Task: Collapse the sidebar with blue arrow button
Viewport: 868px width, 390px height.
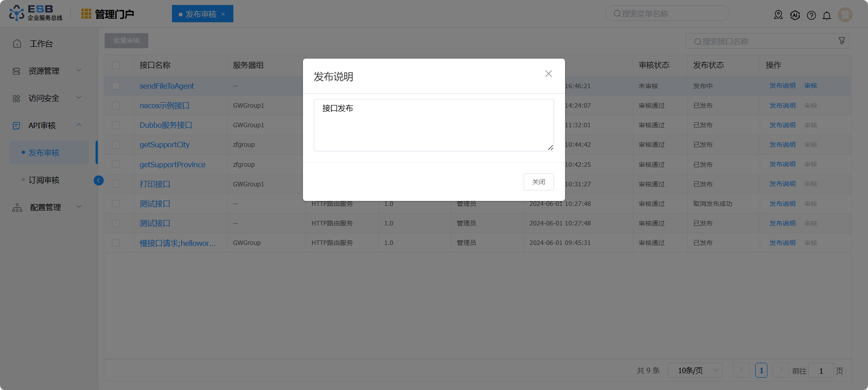Action: pos(99,180)
